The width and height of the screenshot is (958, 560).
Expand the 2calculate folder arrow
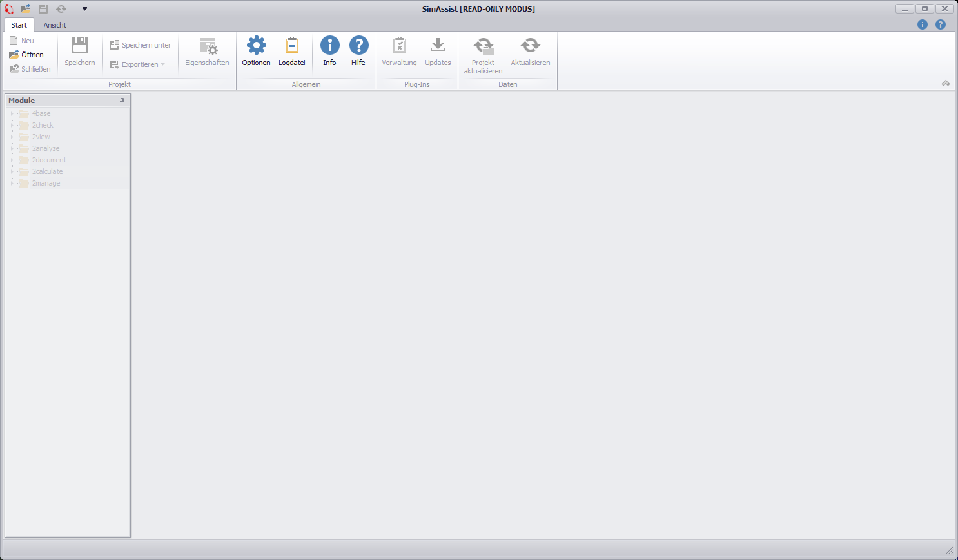tap(12, 171)
